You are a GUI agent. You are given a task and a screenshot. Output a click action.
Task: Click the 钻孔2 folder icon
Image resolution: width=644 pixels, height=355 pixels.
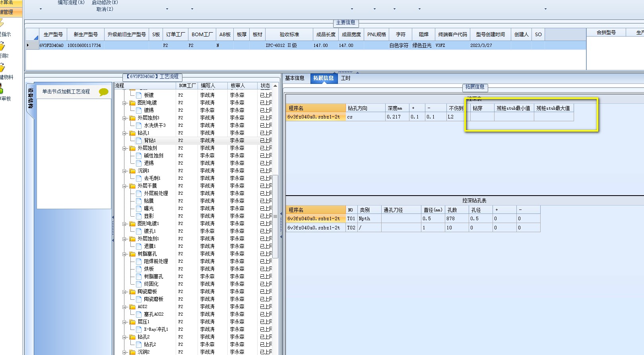tap(132, 337)
